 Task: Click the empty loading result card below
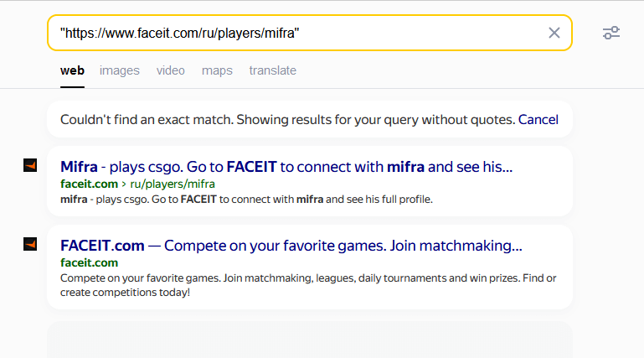click(x=310, y=340)
